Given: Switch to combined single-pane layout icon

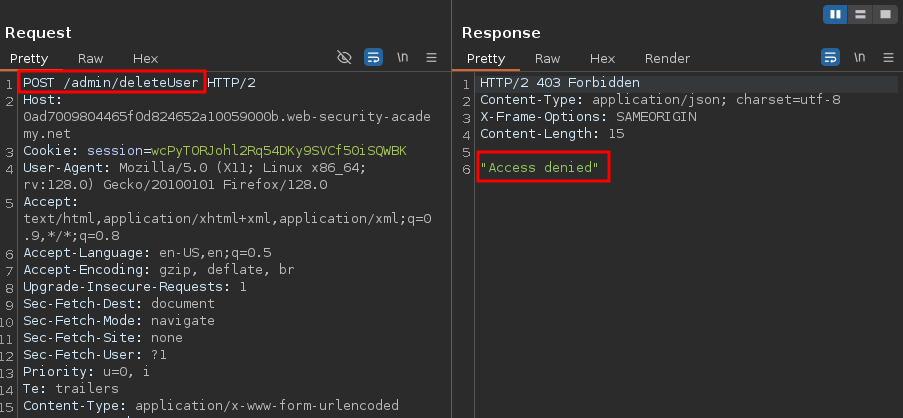Looking at the screenshot, I should click(884, 14).
